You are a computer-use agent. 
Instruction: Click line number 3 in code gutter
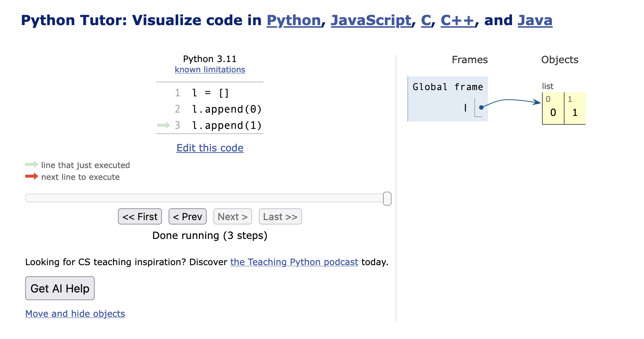[x=177, y=125]
